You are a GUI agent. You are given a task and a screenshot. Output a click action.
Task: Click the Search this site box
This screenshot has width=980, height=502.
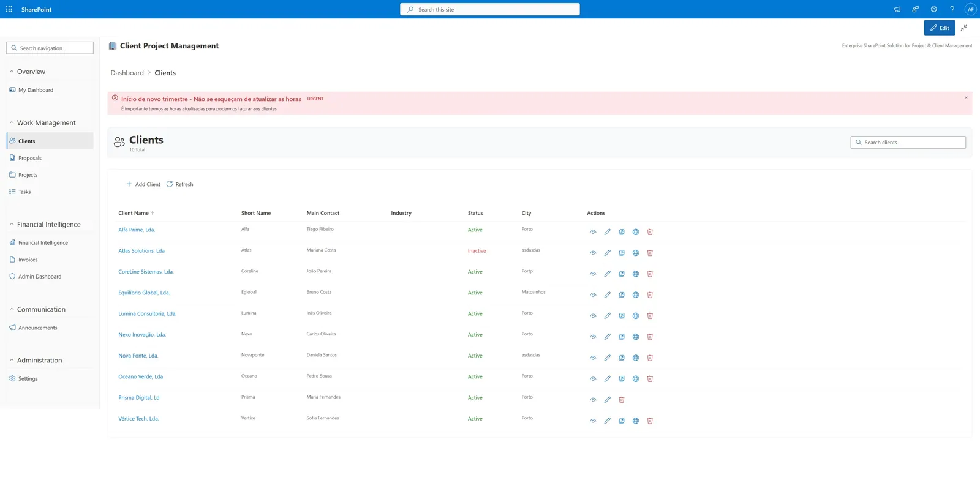click(x=490, y=9)
